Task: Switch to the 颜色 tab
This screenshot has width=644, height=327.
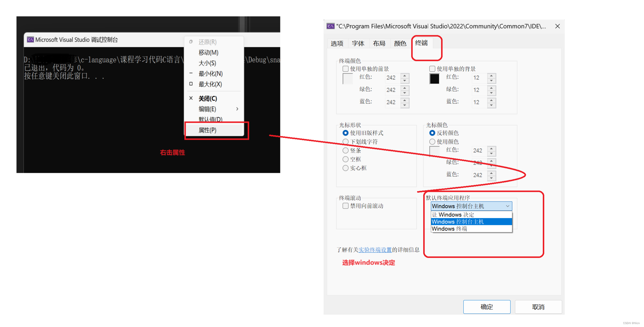Action: click(400, 44)
